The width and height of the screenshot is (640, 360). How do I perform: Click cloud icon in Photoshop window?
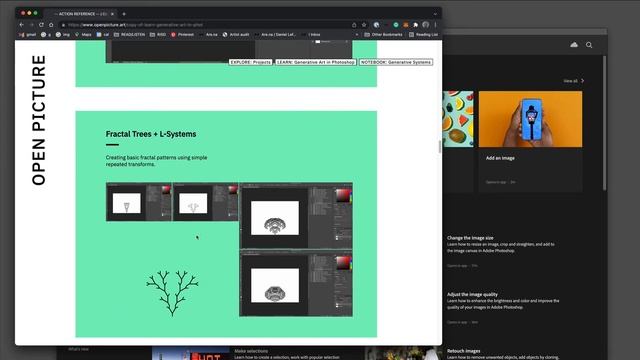coord(574,44)
